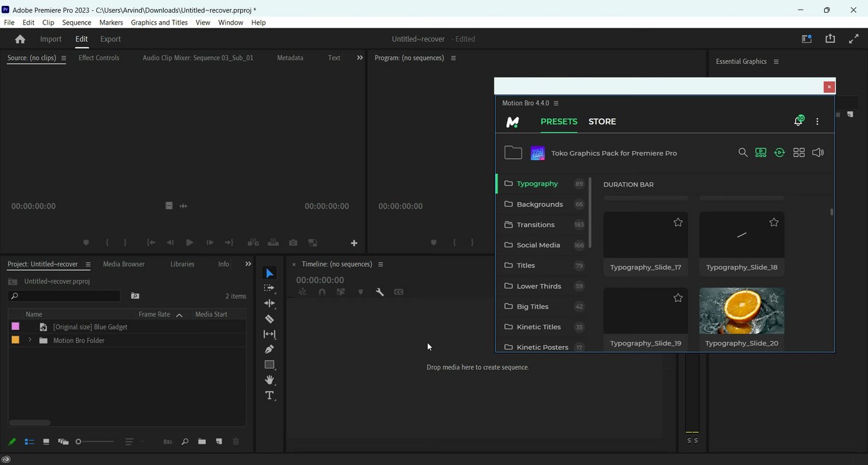Switch Project panel to list view
This screenshot has width=868, height=465.
tap(29, 442)
